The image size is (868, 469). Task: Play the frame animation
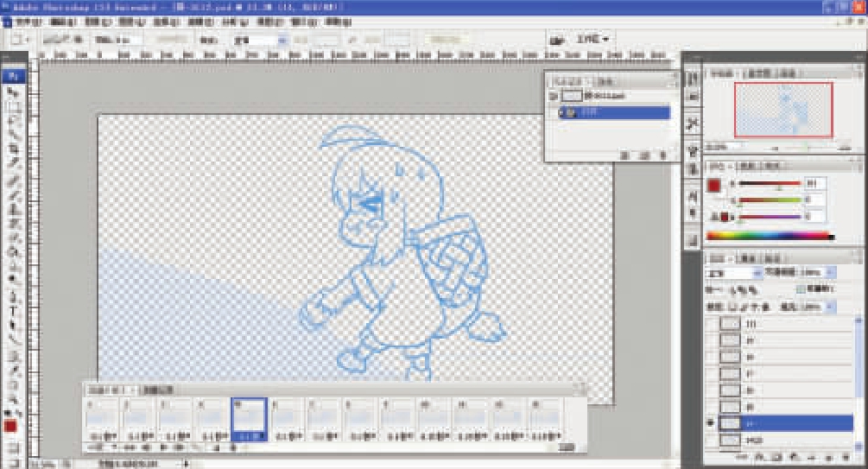click(x=164, y=447)
